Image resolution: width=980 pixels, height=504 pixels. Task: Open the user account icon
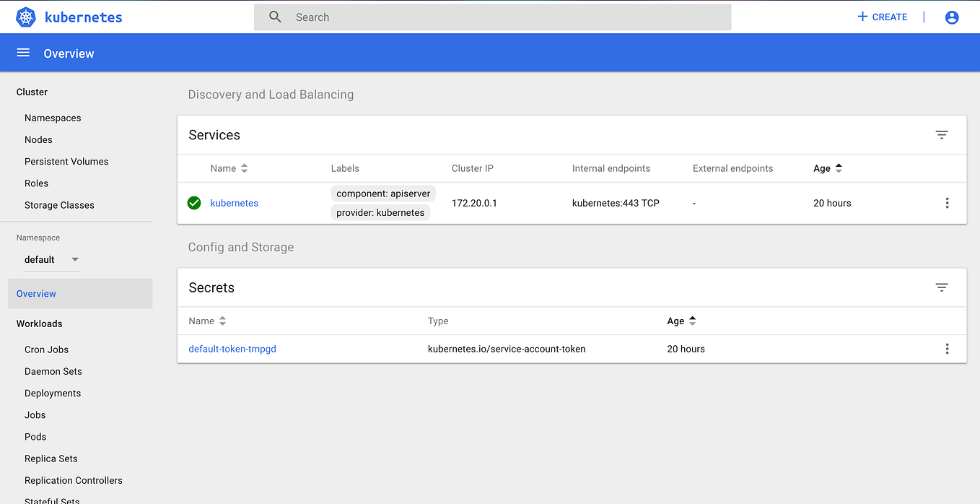951,17
